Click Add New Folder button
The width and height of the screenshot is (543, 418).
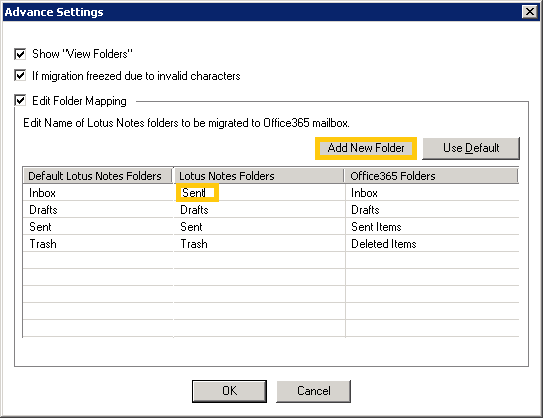366,148
